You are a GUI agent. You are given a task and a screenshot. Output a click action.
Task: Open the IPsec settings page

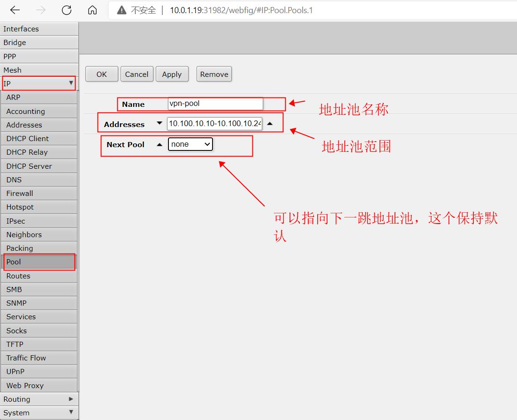(x=15, y=220)
